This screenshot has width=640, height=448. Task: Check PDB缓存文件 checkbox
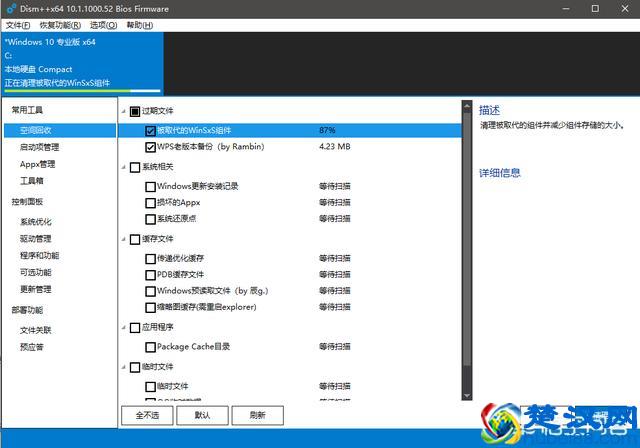150,275
